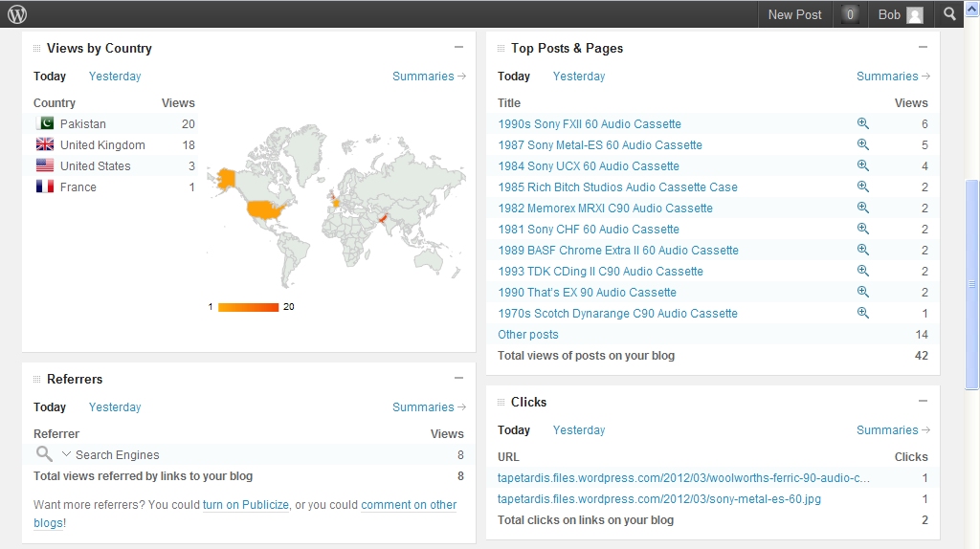Open the 1987 Sony Metal-ES 60 Audio Cassette post
The image size is (980, 549).
pos(600,144)
